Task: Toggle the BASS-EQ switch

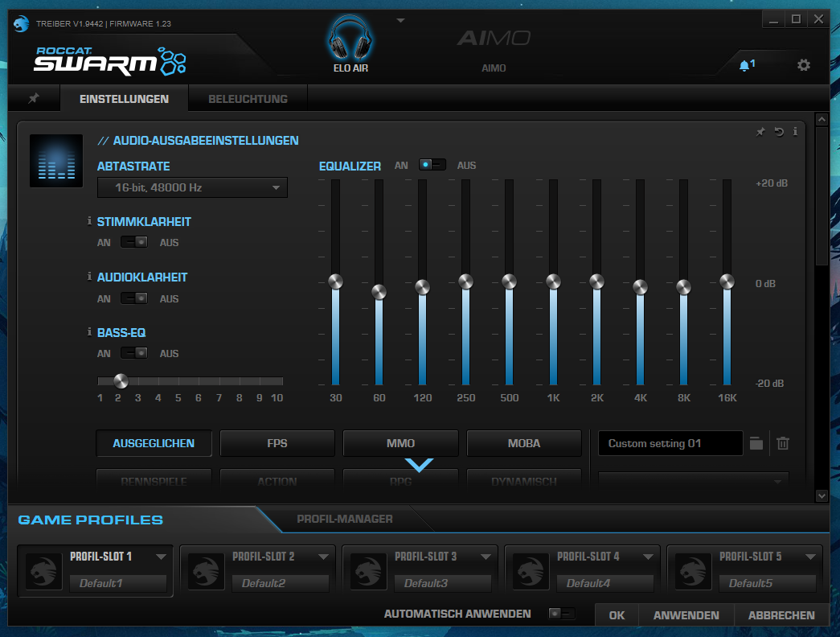Action: click(134, 353)
